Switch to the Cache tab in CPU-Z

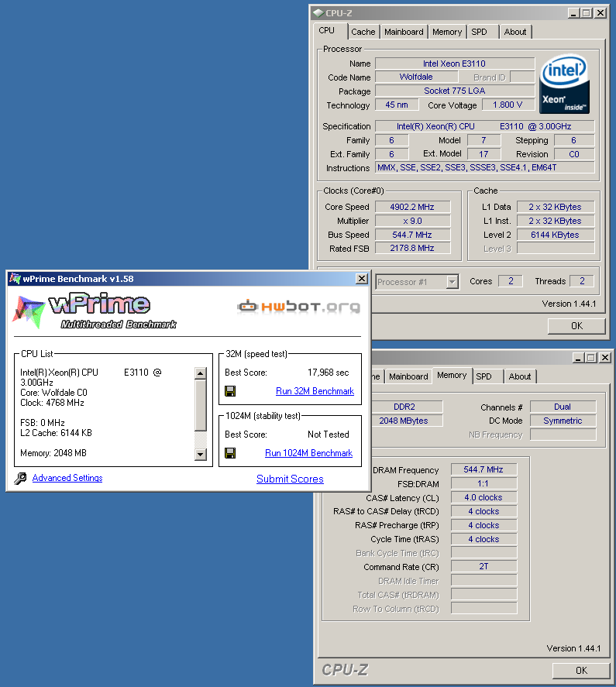(363, 32)
